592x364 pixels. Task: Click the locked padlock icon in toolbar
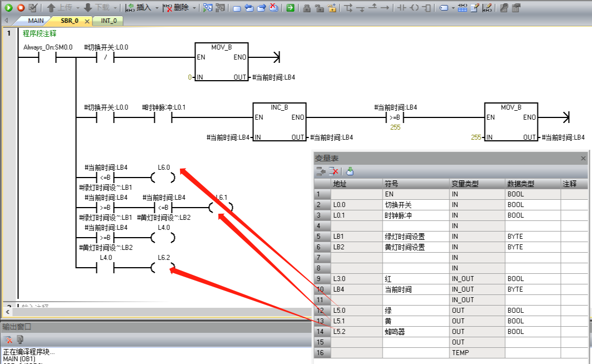(307, 8)
